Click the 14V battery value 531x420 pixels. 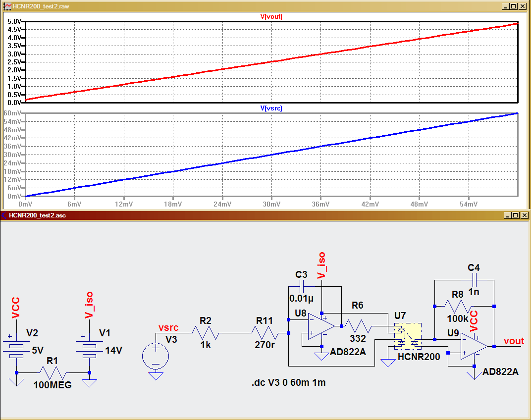(113, 350)
